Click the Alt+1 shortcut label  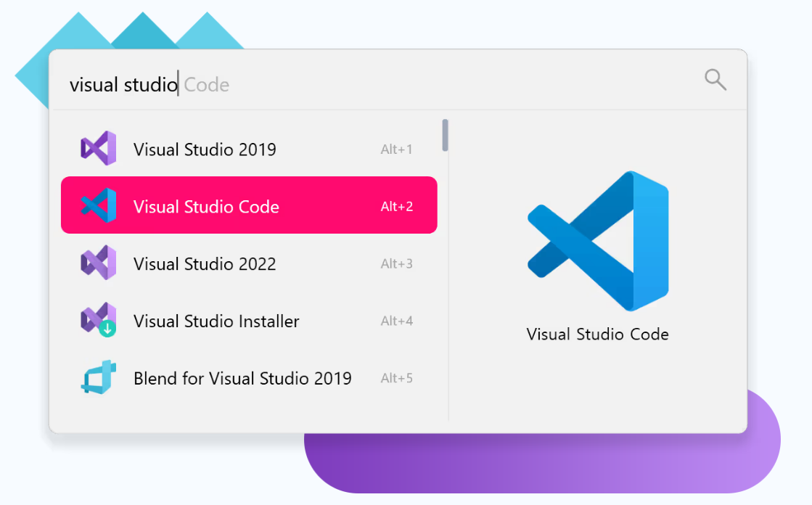point(396,149)
